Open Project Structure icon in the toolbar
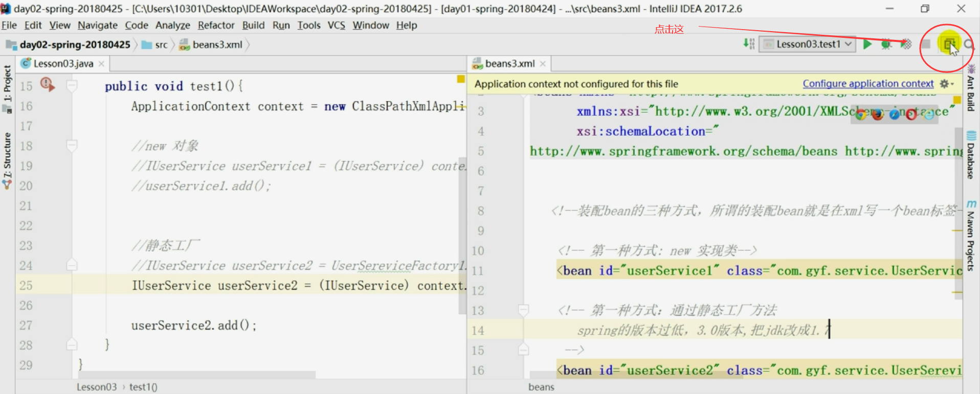The width and height of the screenshot is (980, 394). (949, 44)
